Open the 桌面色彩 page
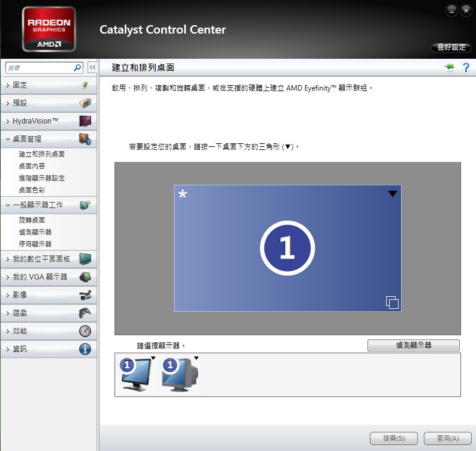The width and height of the screenshot is (476, 451). pos(32,190)
